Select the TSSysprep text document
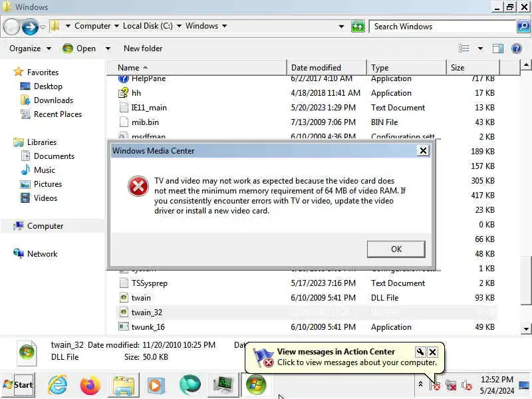The image size is (532, 399). click(x=307, y=283)
